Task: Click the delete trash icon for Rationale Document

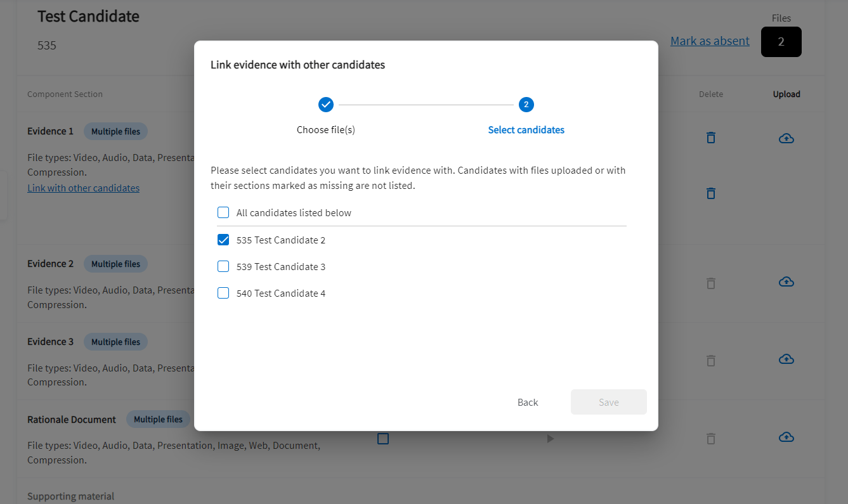Action: tap(710, 438)
